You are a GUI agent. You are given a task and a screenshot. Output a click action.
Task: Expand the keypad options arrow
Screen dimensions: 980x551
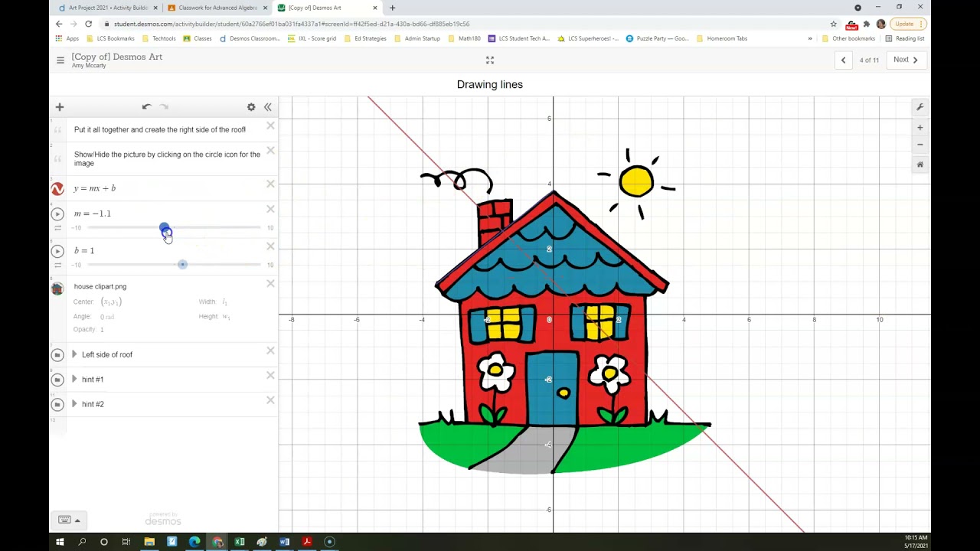pos(77,520)
